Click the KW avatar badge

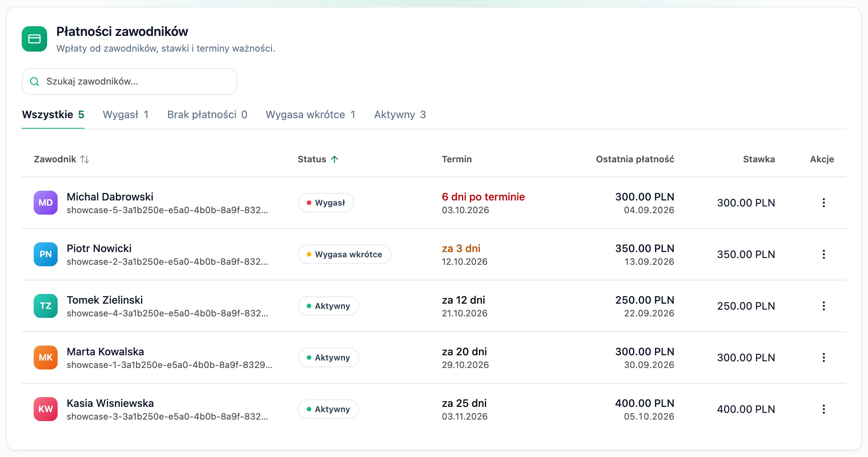click(46, 409)
